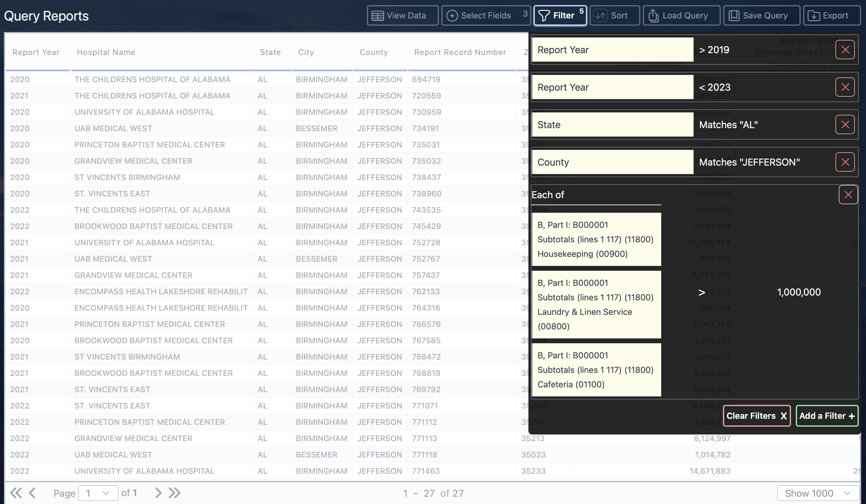
Task: Clear all active filters
Action: 757,416
